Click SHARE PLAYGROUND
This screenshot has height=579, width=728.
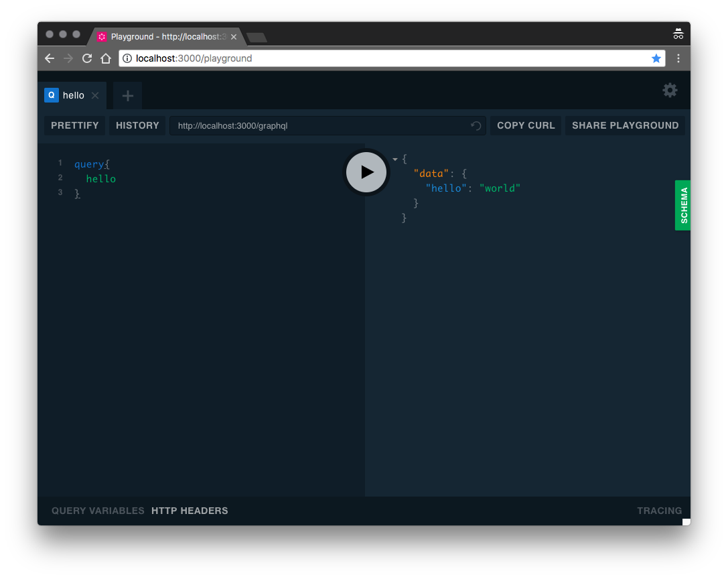[625, 125]
